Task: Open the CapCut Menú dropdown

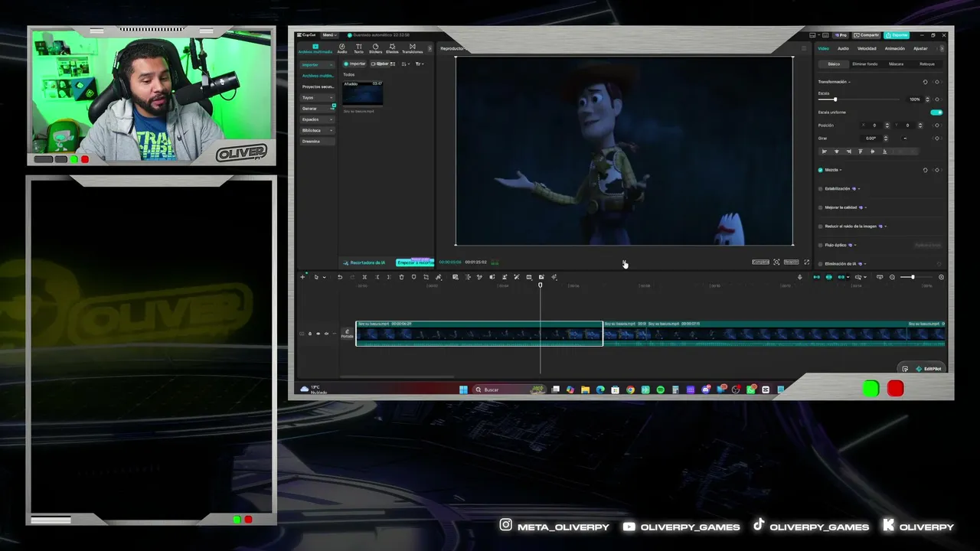Action: tap(329, 35)
